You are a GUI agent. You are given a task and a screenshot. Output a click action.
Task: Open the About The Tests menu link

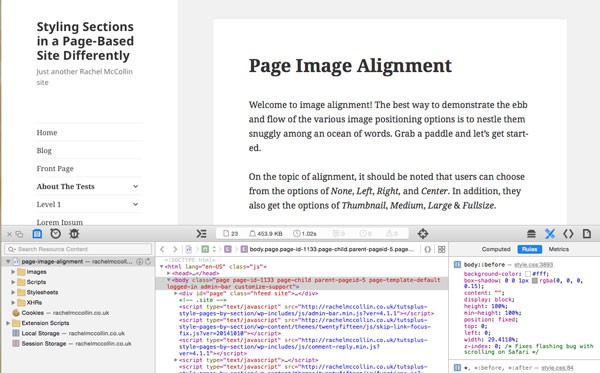(x=65, y=187)
